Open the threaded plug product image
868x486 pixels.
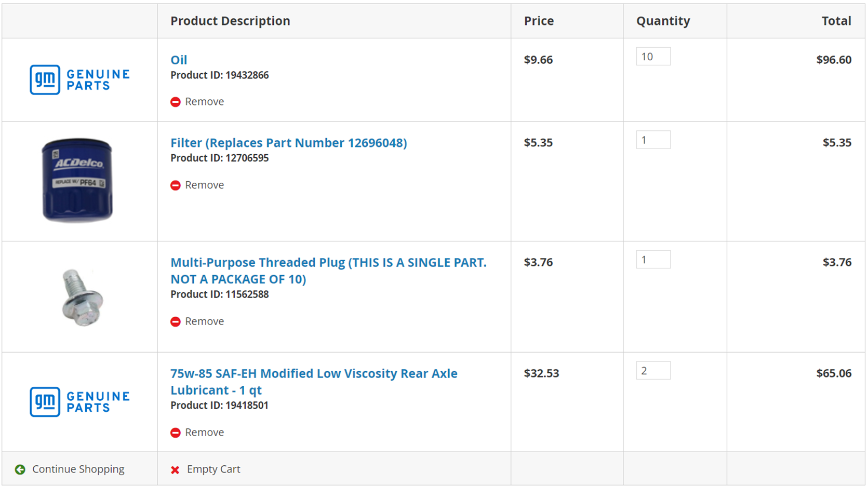(82, 298)
